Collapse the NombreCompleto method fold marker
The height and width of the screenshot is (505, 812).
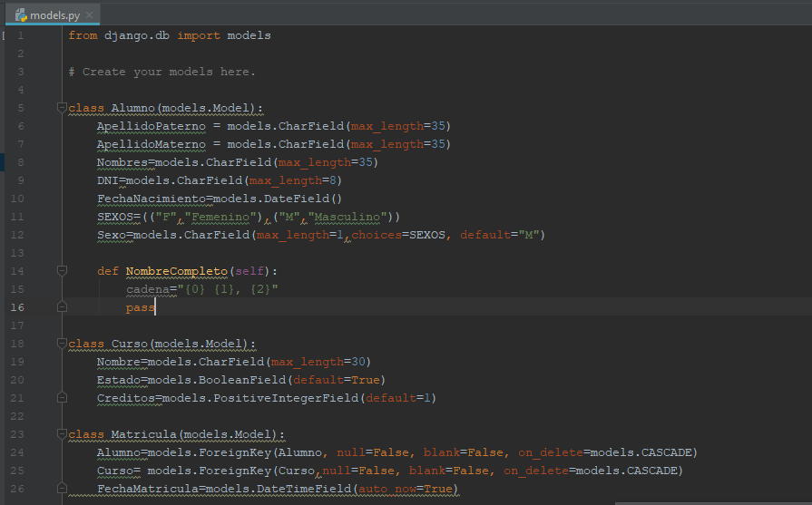click(x=62, y=270)
